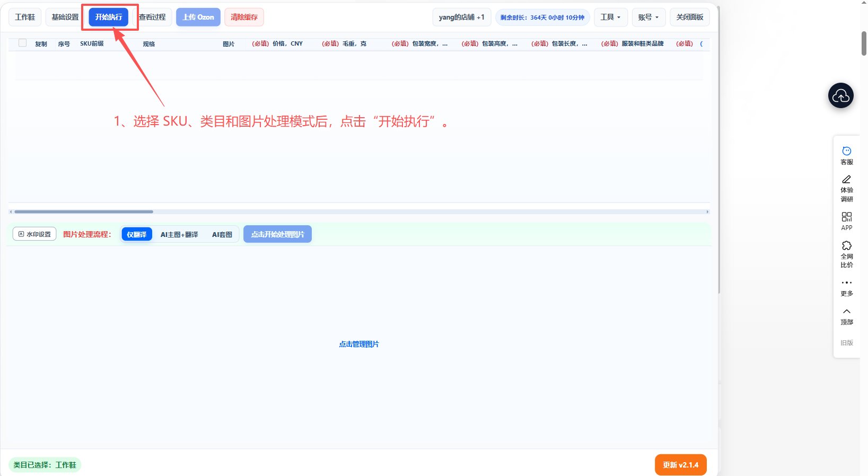Select the AI主图+翻译 processing mode
The width and height of the screenshot is (868, 476).
pyautogui.click(x=179, y=234)
